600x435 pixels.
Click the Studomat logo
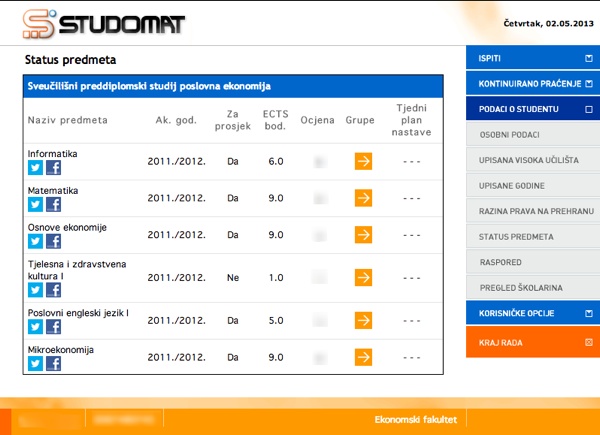(103, 24)
